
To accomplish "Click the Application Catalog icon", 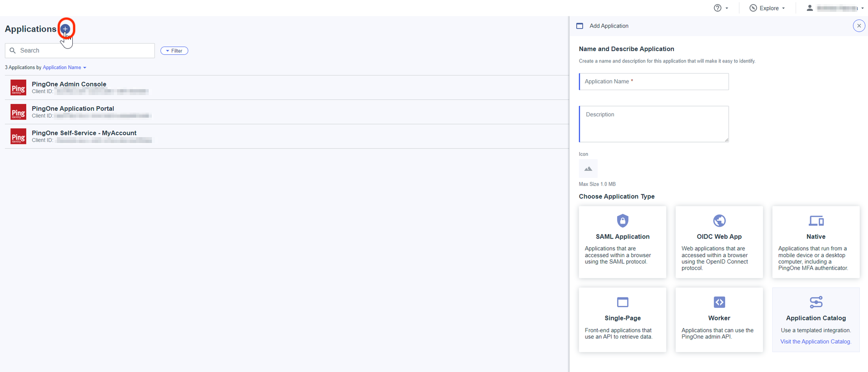I will [816, 302].
